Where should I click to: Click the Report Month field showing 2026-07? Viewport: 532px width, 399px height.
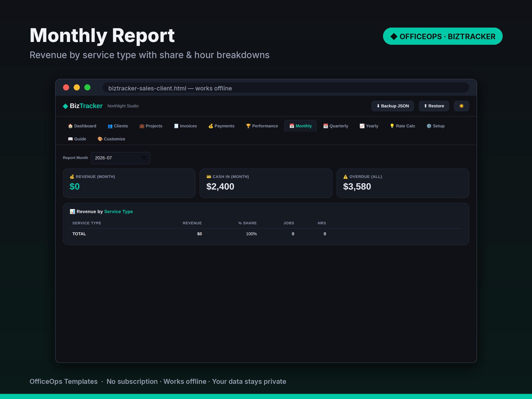120,158
